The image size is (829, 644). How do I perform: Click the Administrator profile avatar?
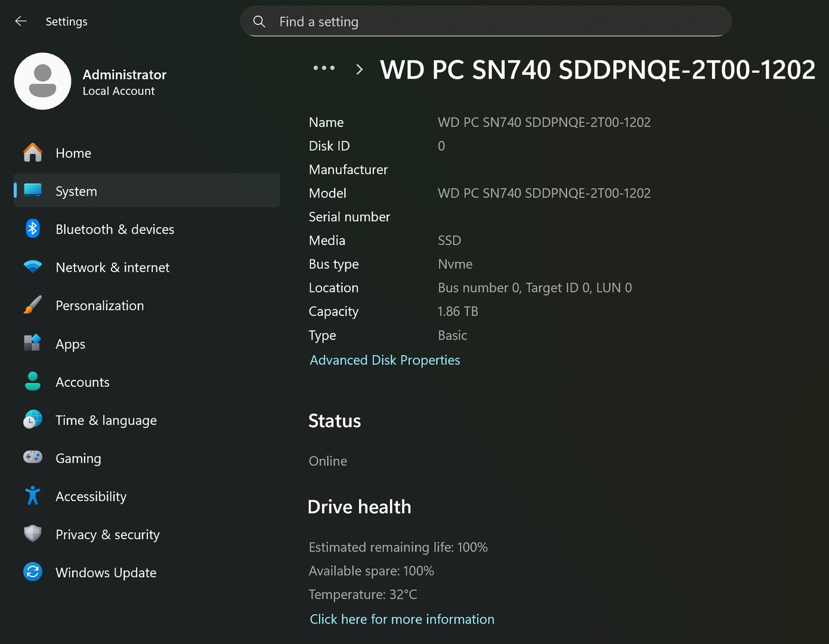pyautogui.click(x=43, y=81)
